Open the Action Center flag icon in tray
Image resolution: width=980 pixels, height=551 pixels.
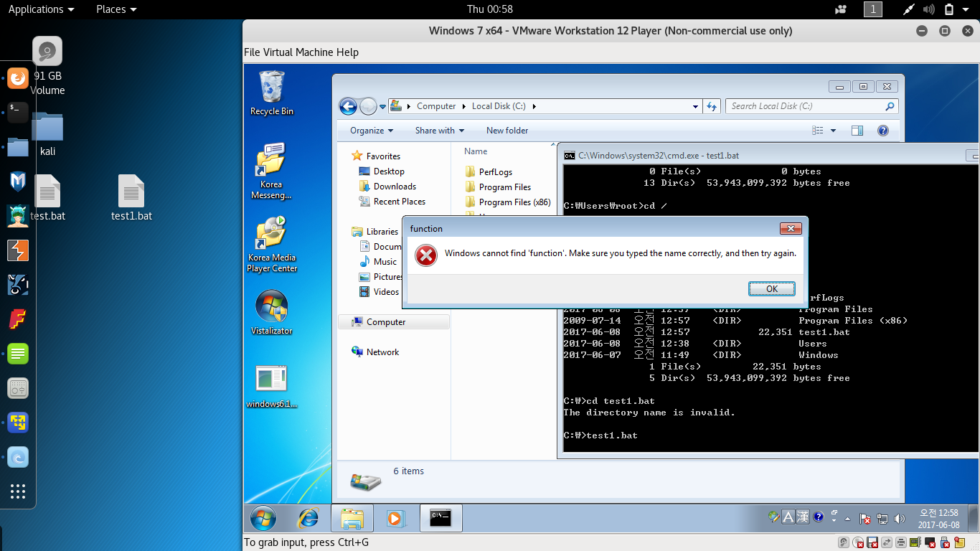[864, 517]
